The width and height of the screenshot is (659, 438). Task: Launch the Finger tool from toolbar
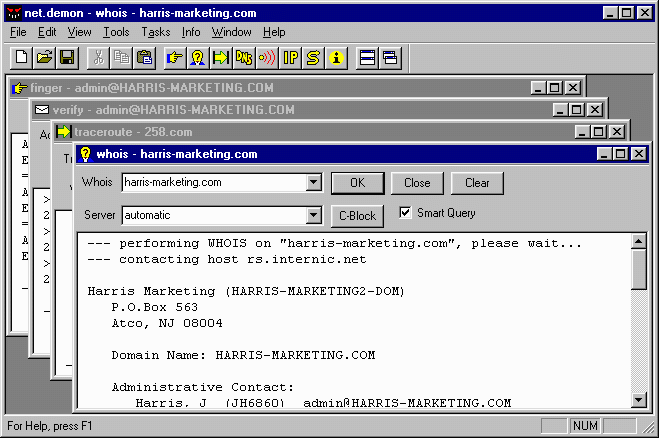tap(174, 58)
